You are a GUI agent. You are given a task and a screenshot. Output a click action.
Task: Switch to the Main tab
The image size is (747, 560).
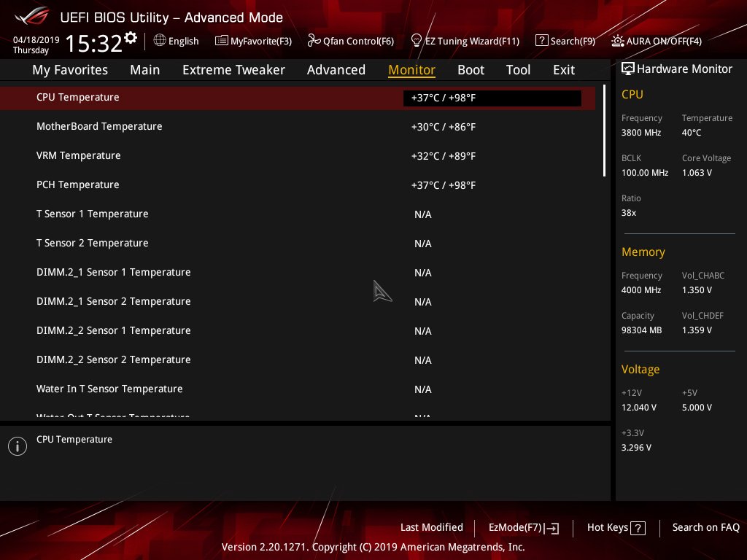click(145, 70)
